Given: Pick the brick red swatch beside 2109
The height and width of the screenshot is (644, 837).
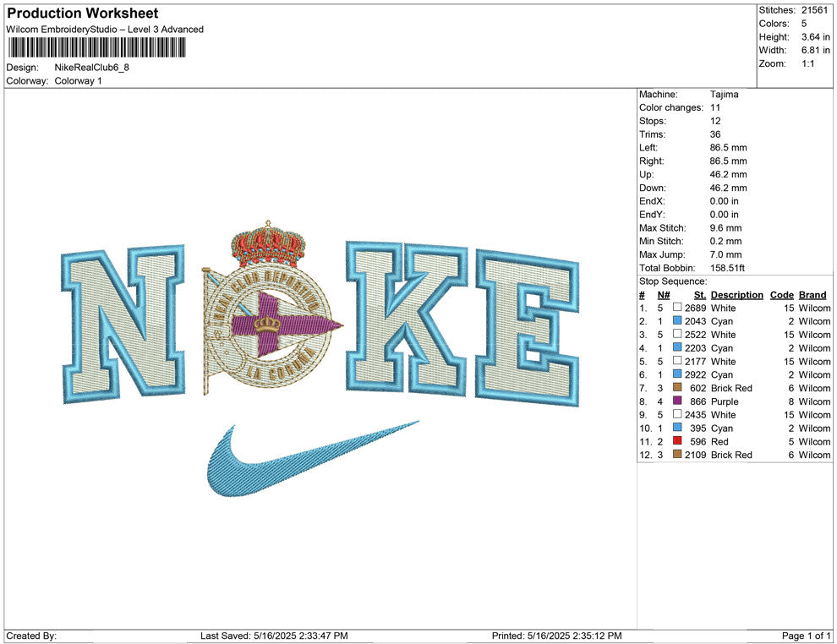Looking at the screenshot, I should coord(677,454).
